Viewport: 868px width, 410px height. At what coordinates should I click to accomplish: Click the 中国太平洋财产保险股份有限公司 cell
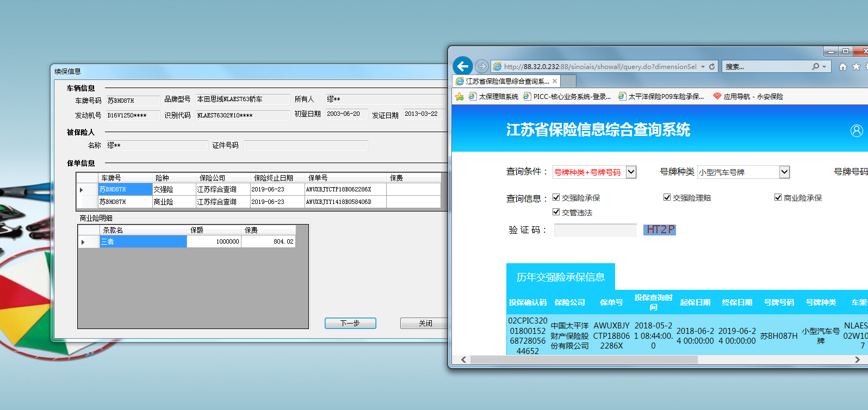(x=569, y=336)
